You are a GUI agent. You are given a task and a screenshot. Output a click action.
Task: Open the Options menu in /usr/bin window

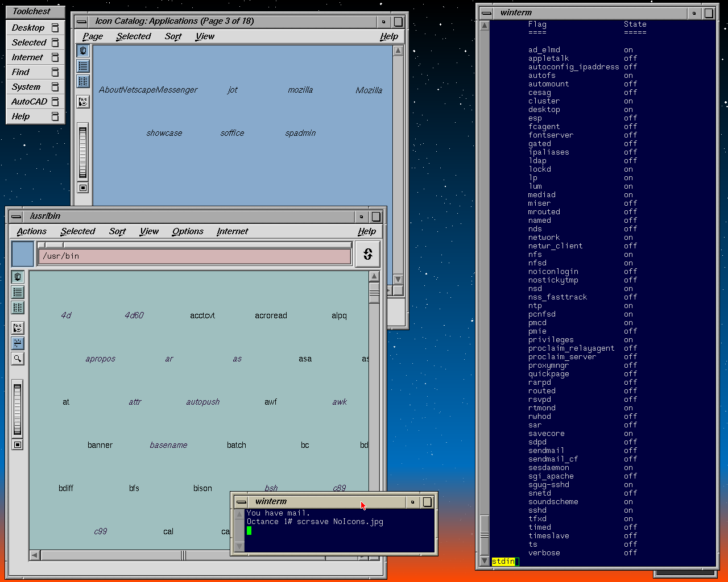pyautogui.click(x=188, y=231)
